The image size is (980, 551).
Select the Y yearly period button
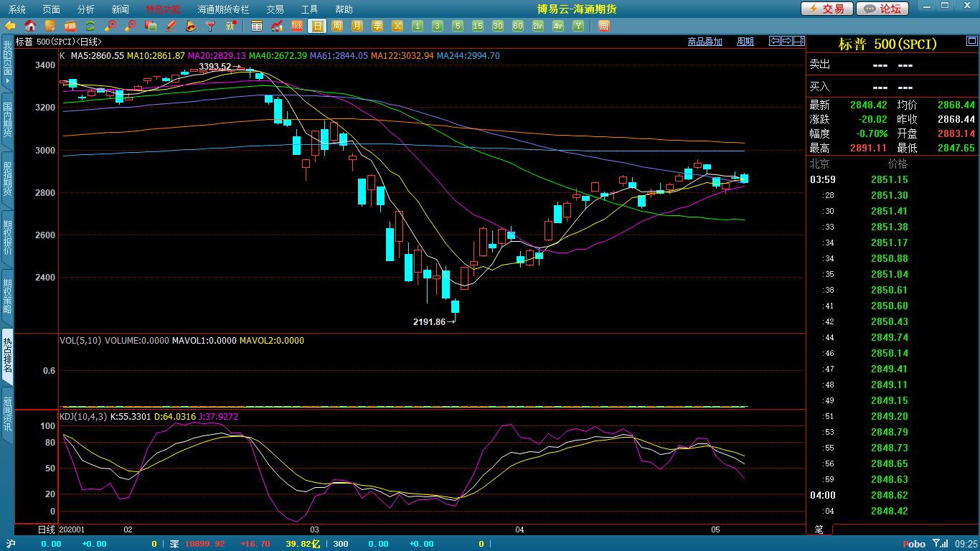pyautogui.click(x=578, y=26)
